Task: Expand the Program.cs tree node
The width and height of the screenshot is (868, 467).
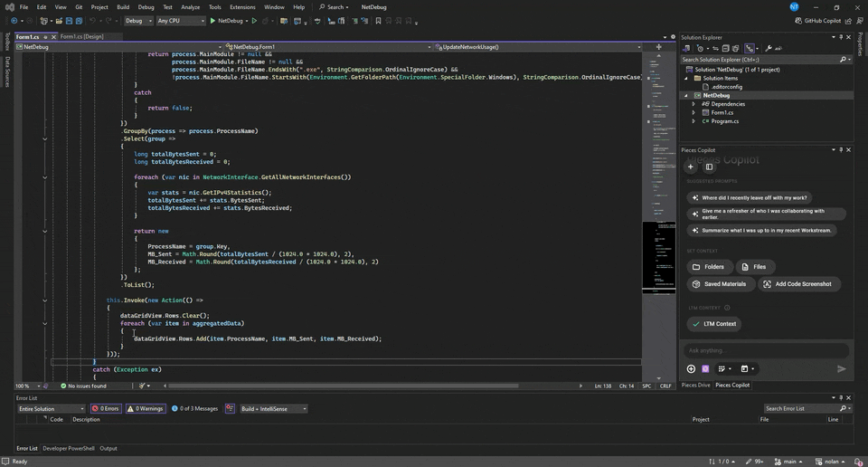Action: tap(693, 121)
